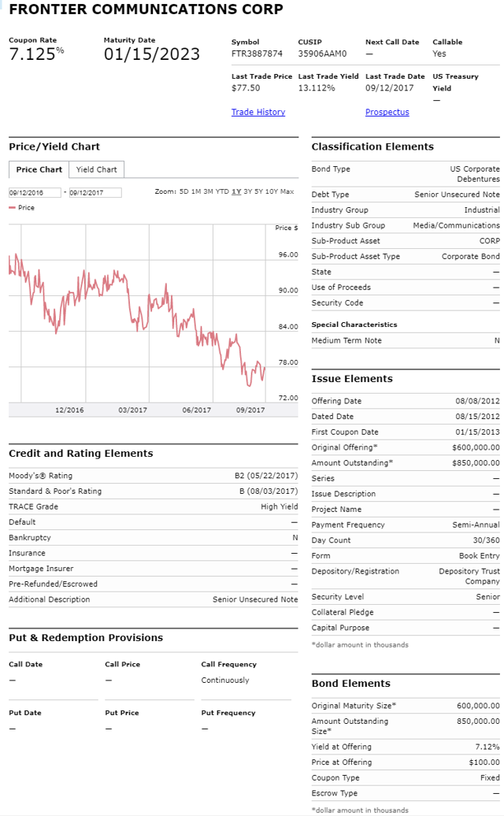Click the last trade yield 13.112%
504x816 pixels.
317,88
